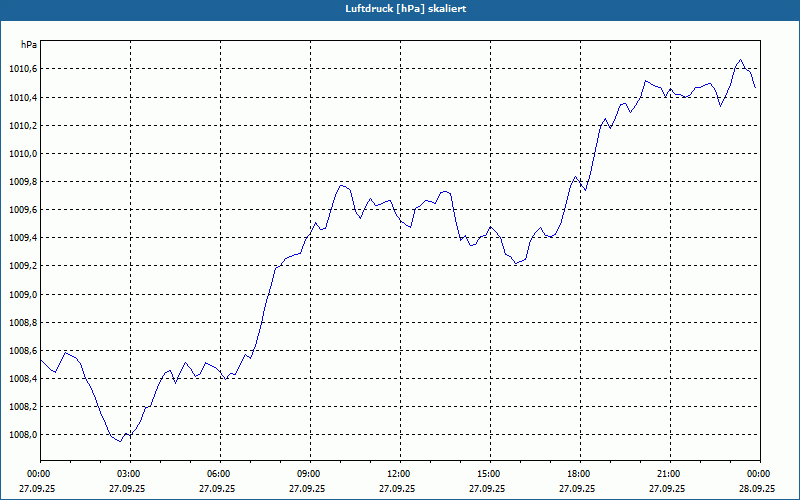Viewport: 800px width, 500px height.
Task: Click the 06:00 time label
Action: [x=218, y=474]
